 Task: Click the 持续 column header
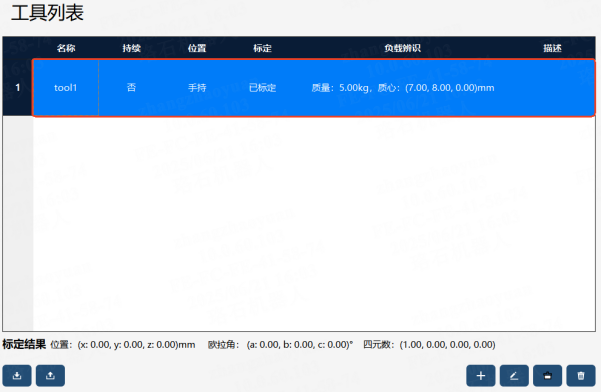[x=131, y=48]
